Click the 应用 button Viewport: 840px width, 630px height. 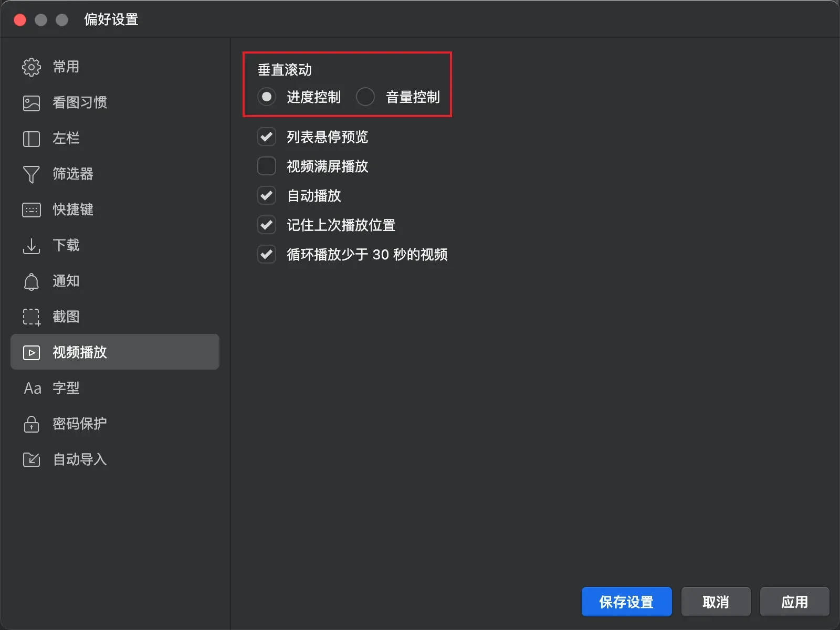(x=795, y=602)
